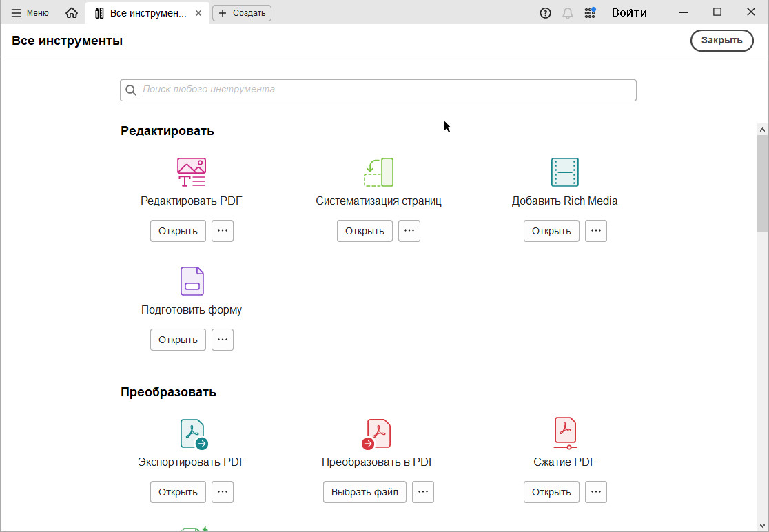Select the Подготовить форму icon
This screenshot has height=532, width=769.
click(192, 281)
